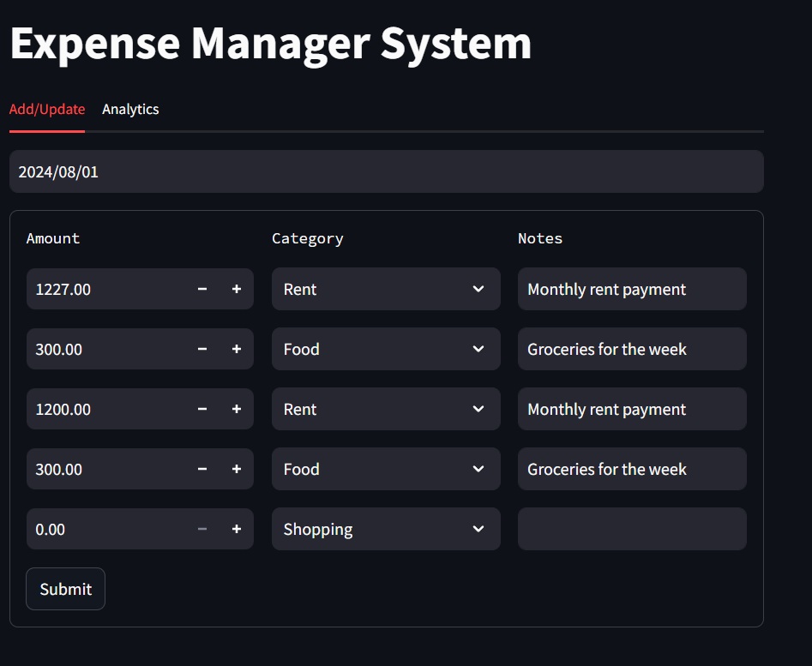Edit notes field in the 1200.00 row

tap(632, 409)
